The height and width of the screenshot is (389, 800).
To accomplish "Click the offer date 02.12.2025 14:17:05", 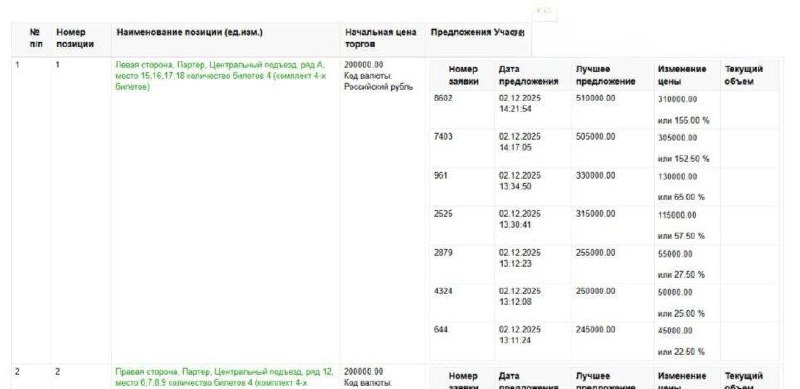I will tap(519, 142).
